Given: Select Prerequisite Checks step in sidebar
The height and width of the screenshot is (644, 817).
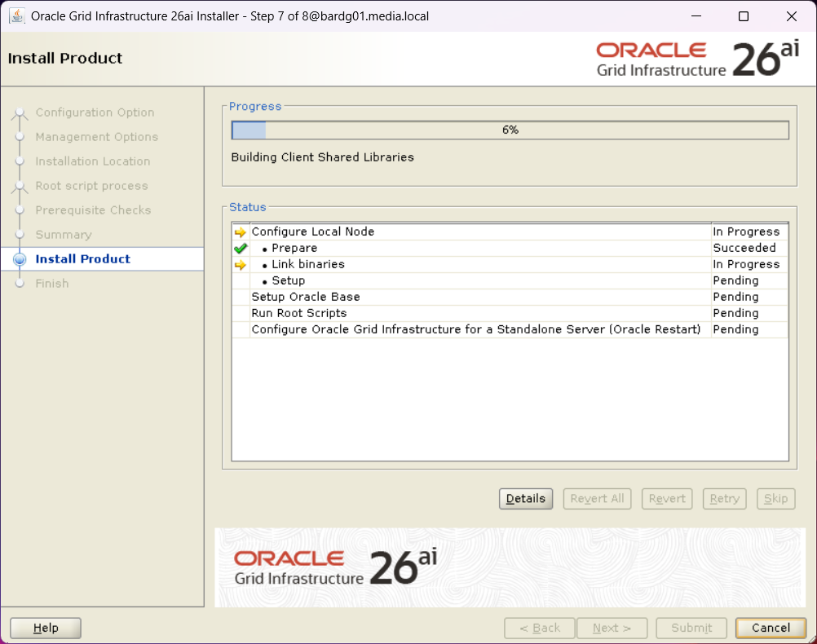Looking at the screenshot, I should (x=93, y=210).
